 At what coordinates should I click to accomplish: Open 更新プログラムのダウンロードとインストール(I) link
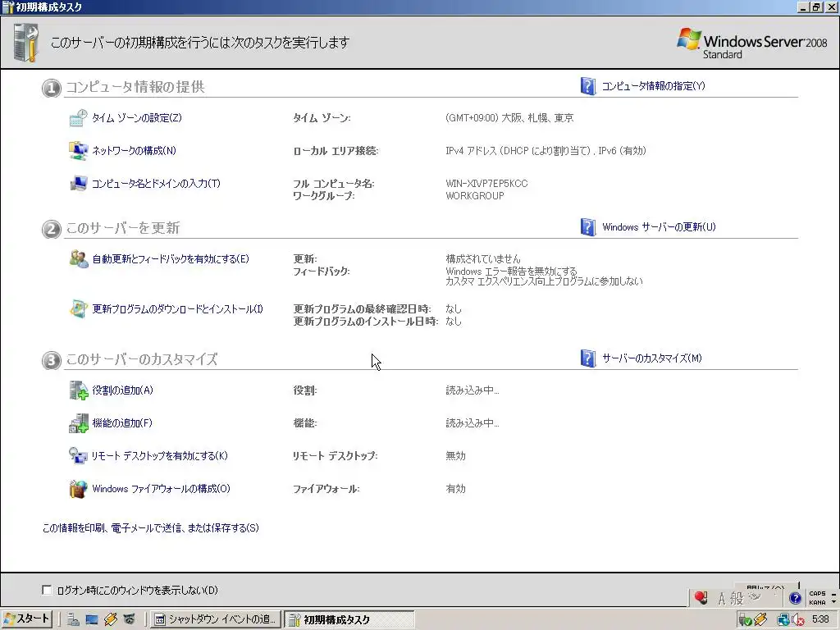click(177, 309)
